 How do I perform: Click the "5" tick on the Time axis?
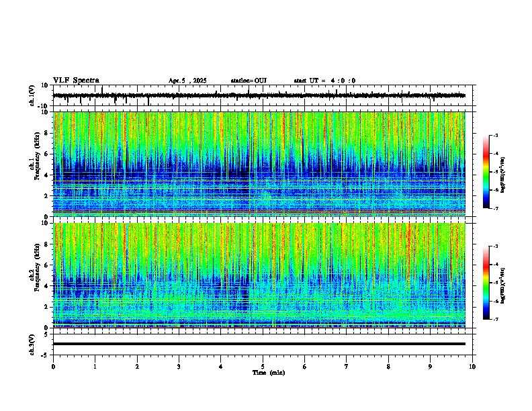click(263, 367)
